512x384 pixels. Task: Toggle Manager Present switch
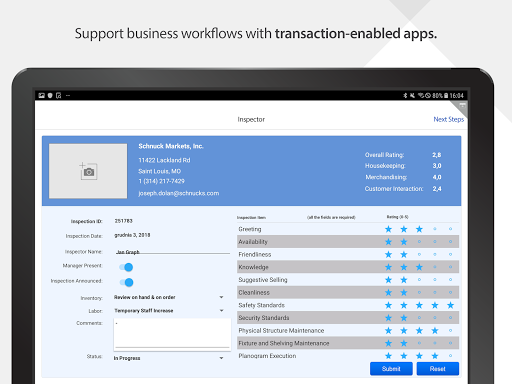tap(126, 267)
